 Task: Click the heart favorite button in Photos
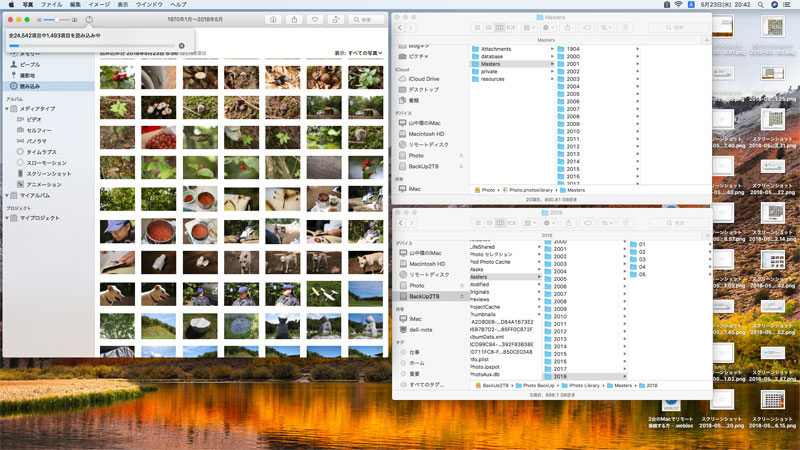[315, 19]
